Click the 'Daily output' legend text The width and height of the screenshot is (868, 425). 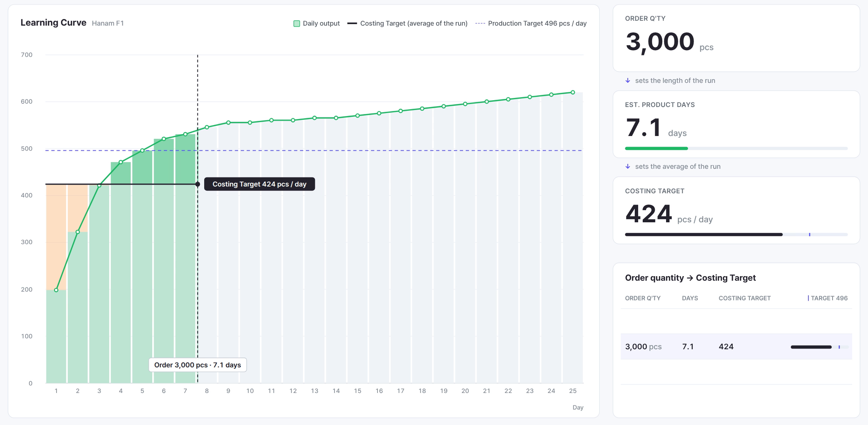321,23
